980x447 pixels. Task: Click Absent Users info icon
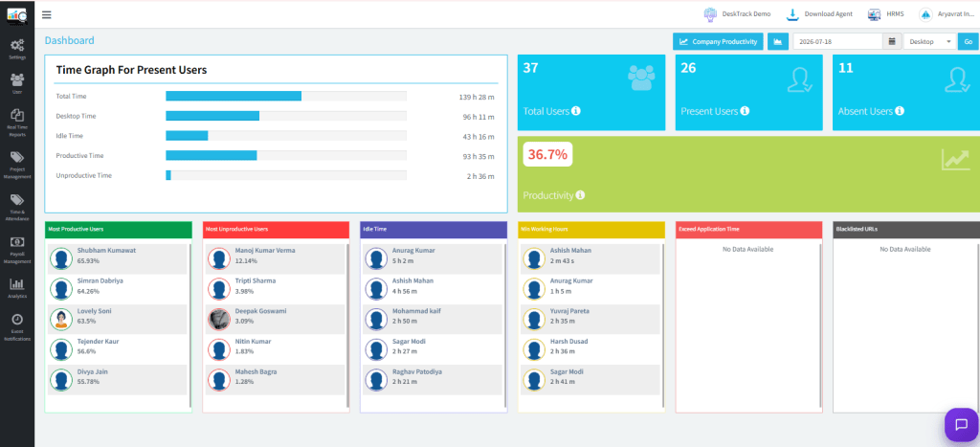click(x=900, y=111)
